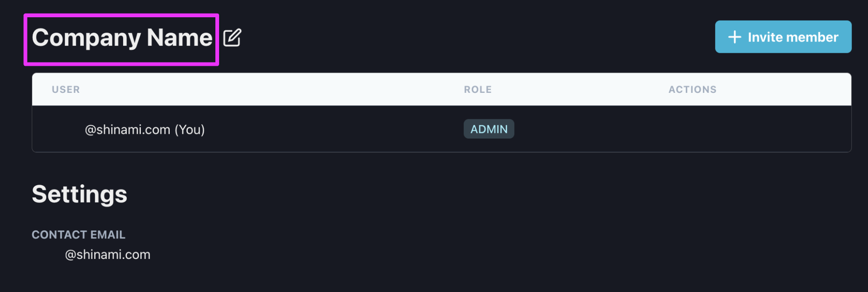This screenshot has width=868, height=292.
Task: Click blank header space between ROLE and ACTIONS
Action: tap(580, 90)
